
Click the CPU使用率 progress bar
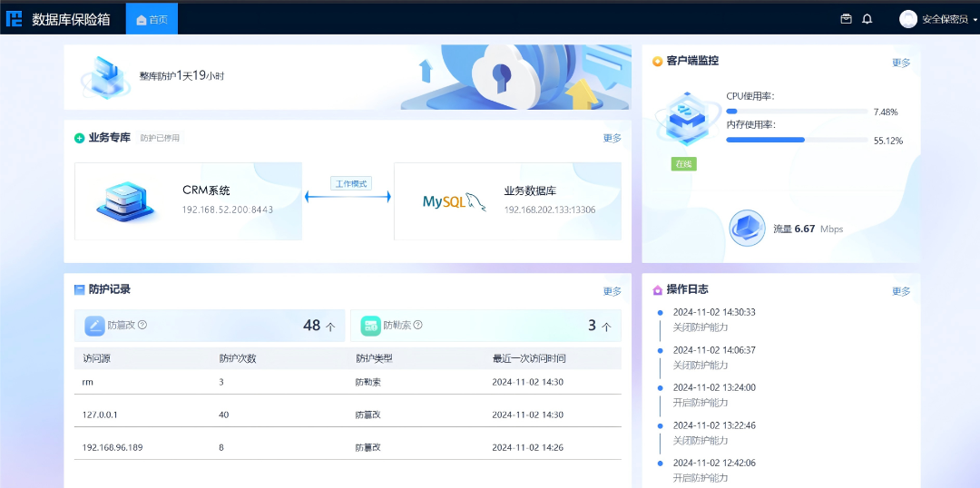(797, 112)
